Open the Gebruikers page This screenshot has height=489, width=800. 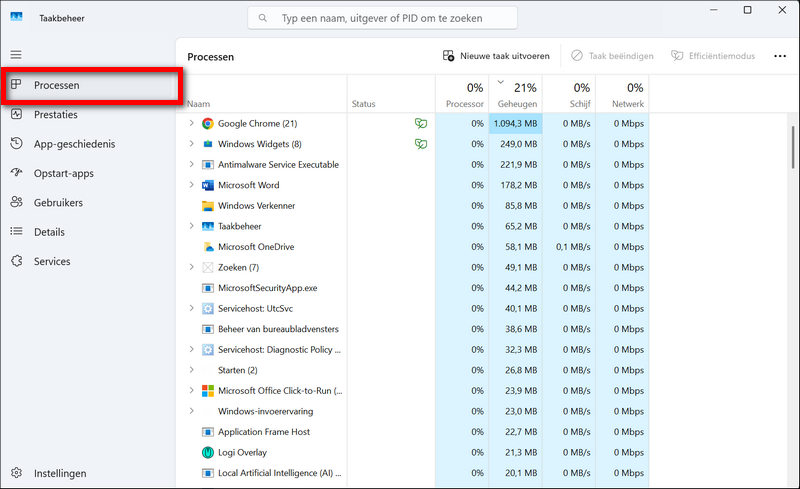[x=58, y=203]
